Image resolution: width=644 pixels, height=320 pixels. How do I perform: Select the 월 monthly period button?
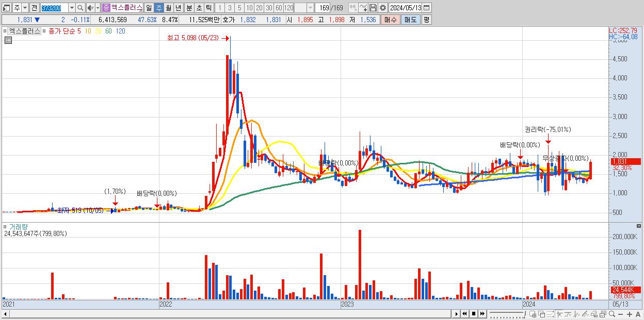point(168,8)
